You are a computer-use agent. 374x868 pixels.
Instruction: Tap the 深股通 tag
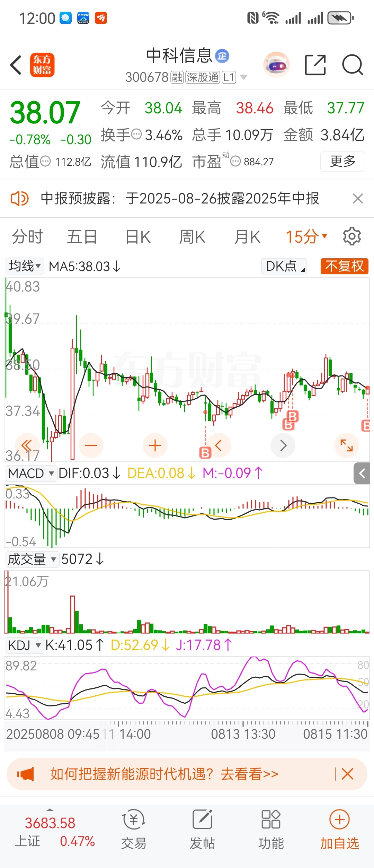click(203, 77)
